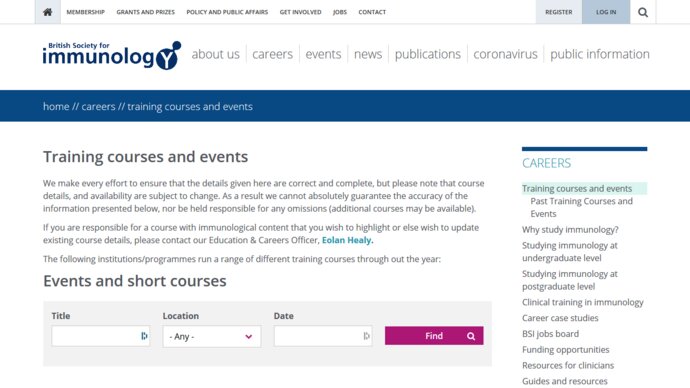Click careers in the breadcrumb
This screenshot has width=690, height=388.
(x=98, y=106)
